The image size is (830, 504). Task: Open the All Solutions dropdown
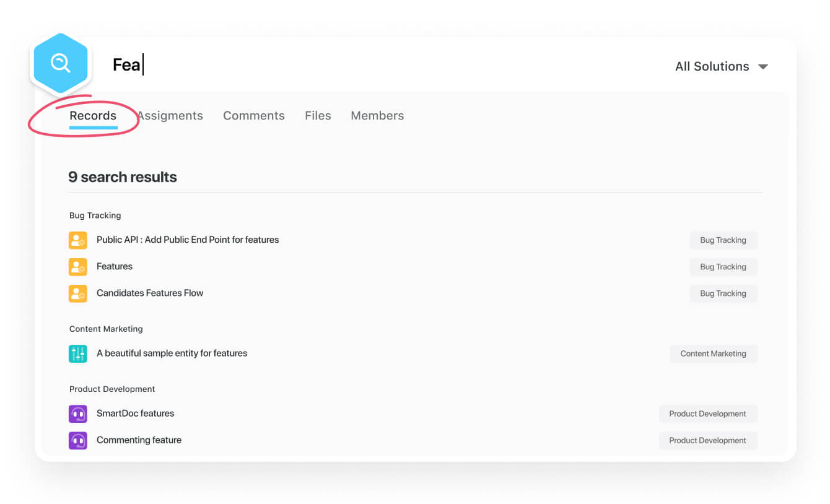point(722,66)
